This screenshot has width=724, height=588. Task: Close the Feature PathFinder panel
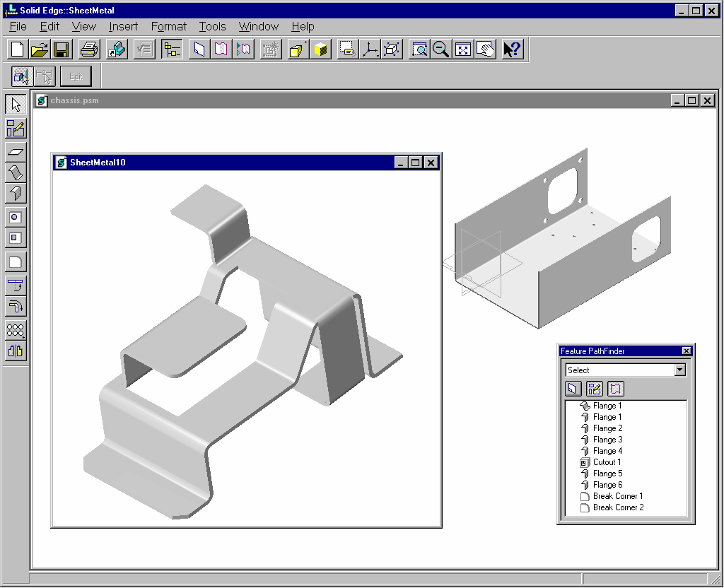pos(687,351)
